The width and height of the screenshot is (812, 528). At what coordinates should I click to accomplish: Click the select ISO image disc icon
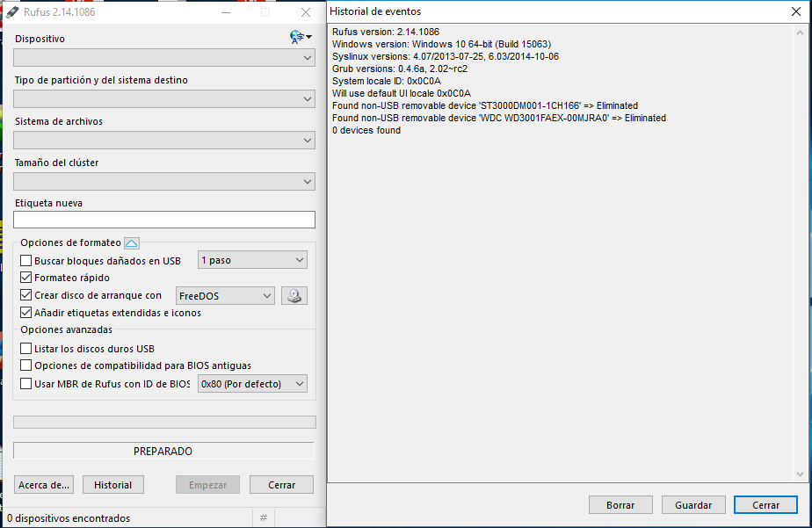[294, 295]
